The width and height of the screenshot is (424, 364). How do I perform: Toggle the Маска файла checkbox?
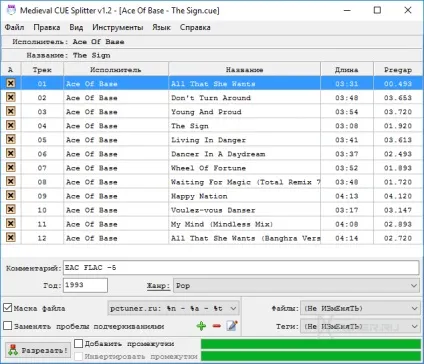[x=8, y=308]
